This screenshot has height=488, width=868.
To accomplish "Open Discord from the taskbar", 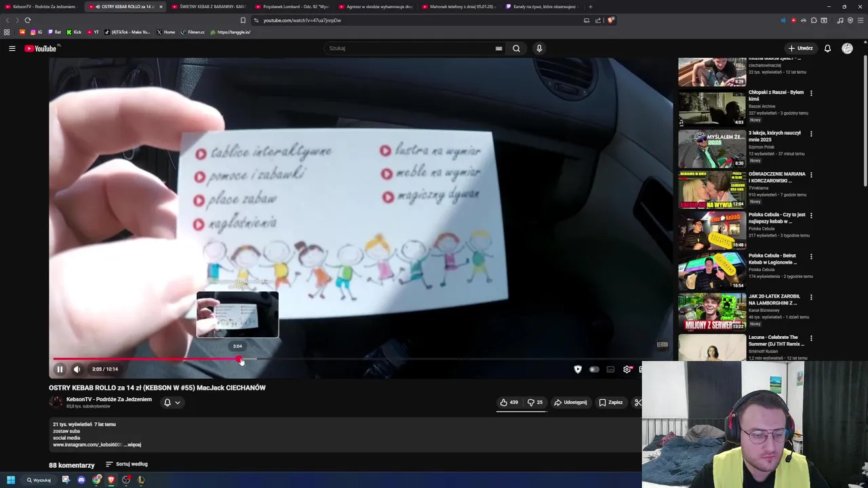I will tap(81, 480).
